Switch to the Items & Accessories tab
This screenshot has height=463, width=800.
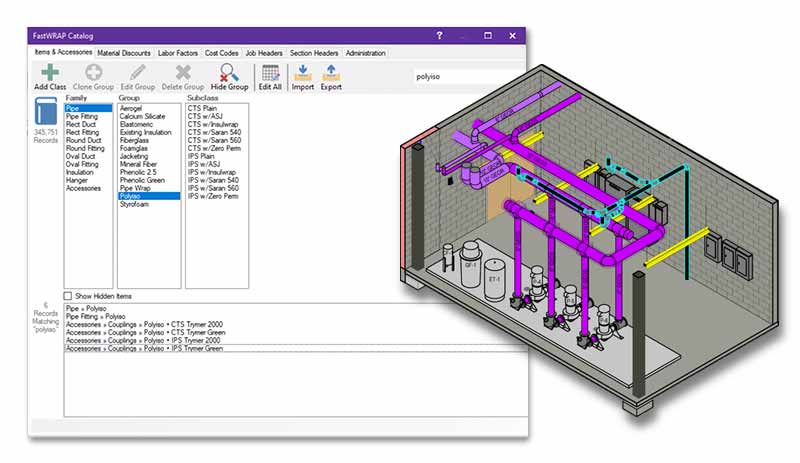click(x=63, y=52)
